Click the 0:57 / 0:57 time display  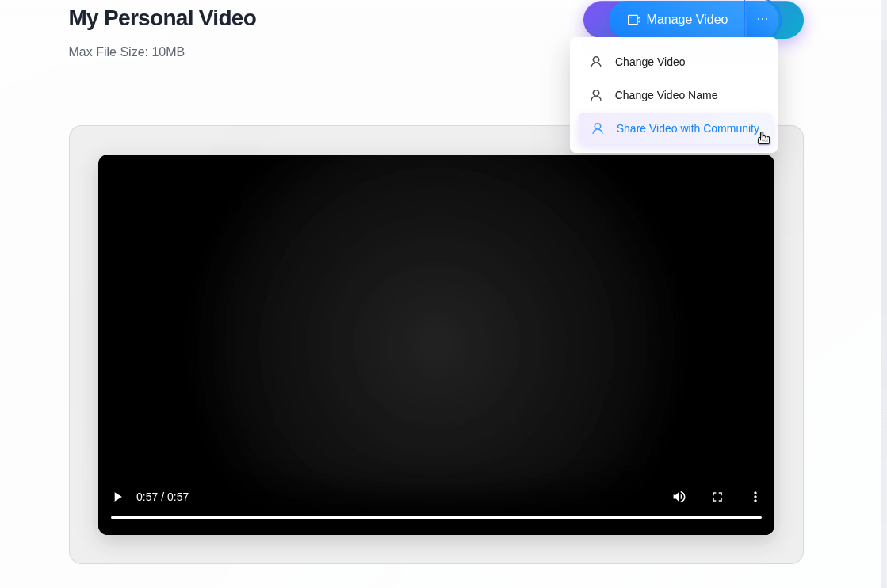click(162, 497)
